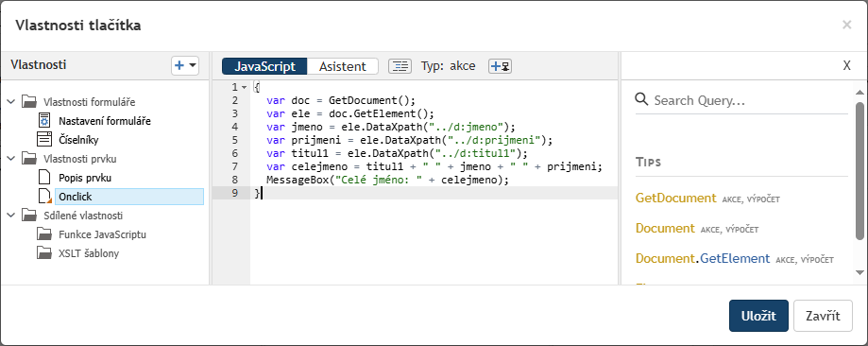Click the Funkce JavaScriptu folder icon
Image resolution: width=868 pixels, height=346 pixels.
click(44, 234)
